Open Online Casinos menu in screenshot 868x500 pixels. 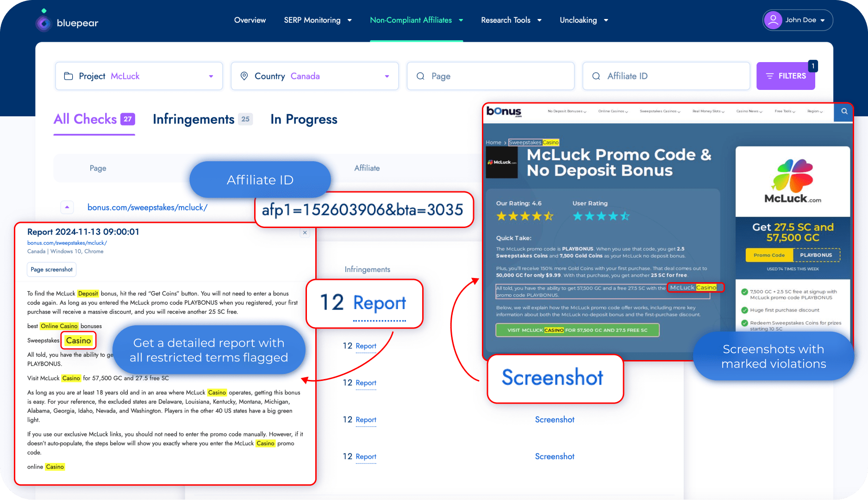click(613, 111)
